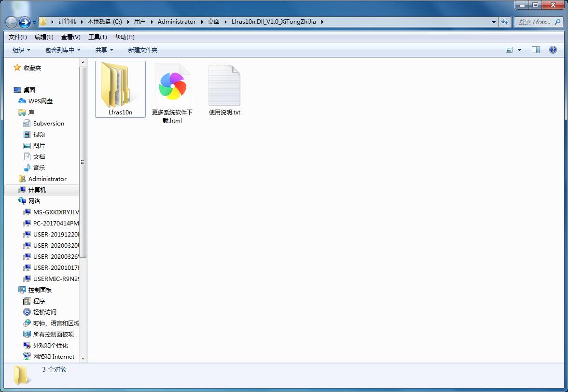This screenshot has width=568, height=392.
Task: Open the 工具(T) menu
Action: (97, 37)
